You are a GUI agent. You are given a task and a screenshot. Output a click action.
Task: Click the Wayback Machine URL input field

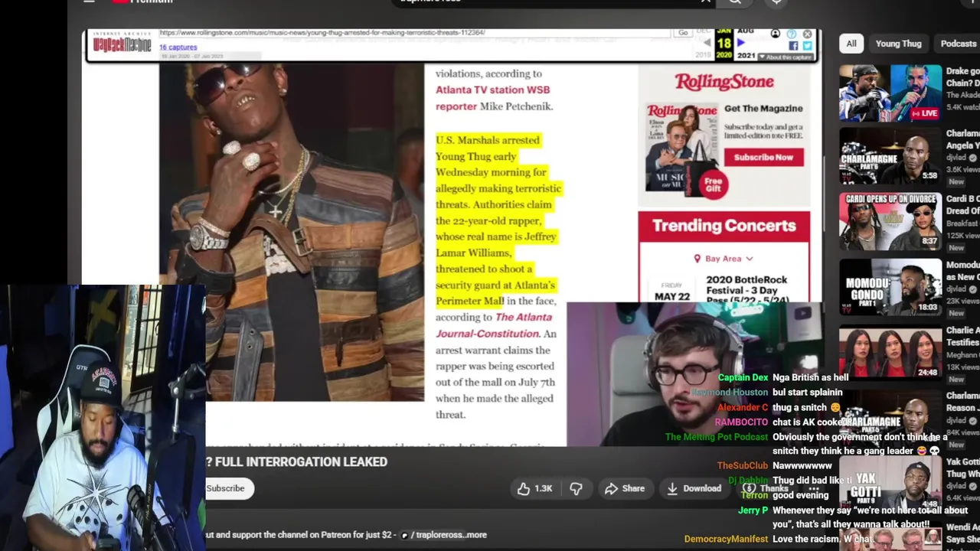tap(413, 33)
